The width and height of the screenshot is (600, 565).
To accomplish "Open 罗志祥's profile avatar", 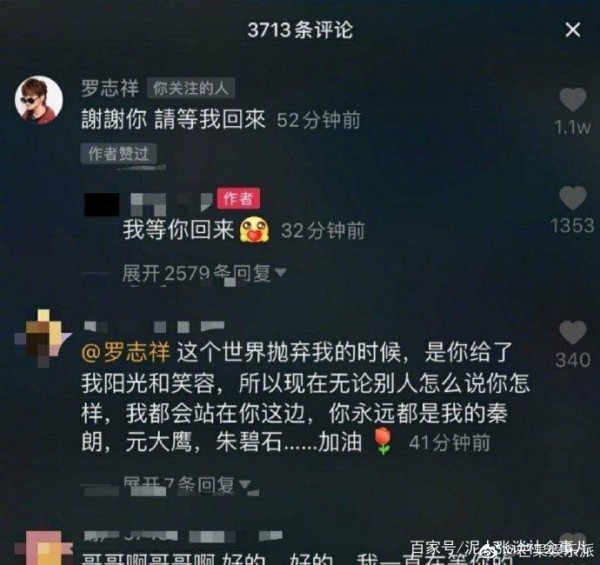I will 39,100.
